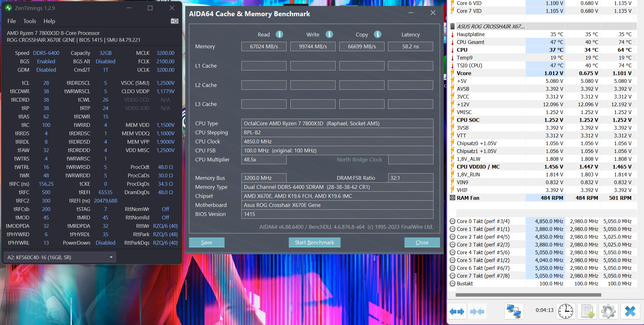Screen dimensions: 644x325
Task: Open the A2: KF560C40-16 module dropdown
Action: (x=60, y=257)
